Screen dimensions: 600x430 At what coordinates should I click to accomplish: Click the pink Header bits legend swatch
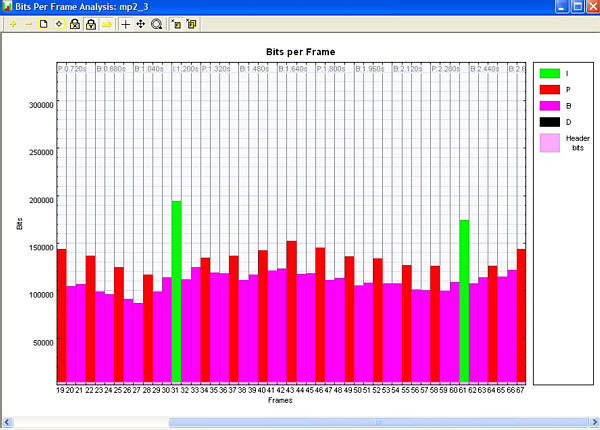point(549,143)
